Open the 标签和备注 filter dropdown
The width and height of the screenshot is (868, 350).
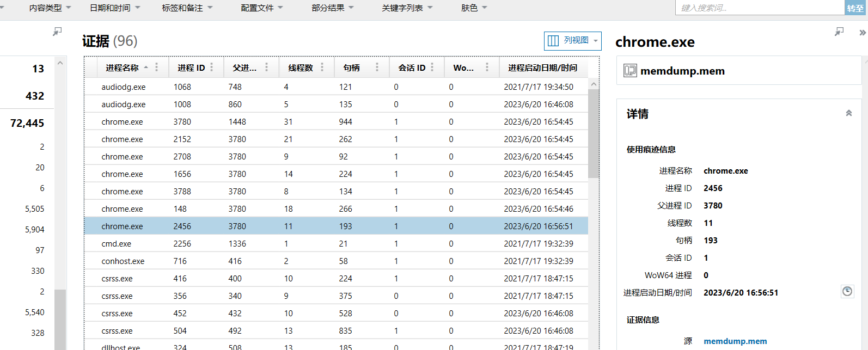pyautogui.click(x=187, y=8)
